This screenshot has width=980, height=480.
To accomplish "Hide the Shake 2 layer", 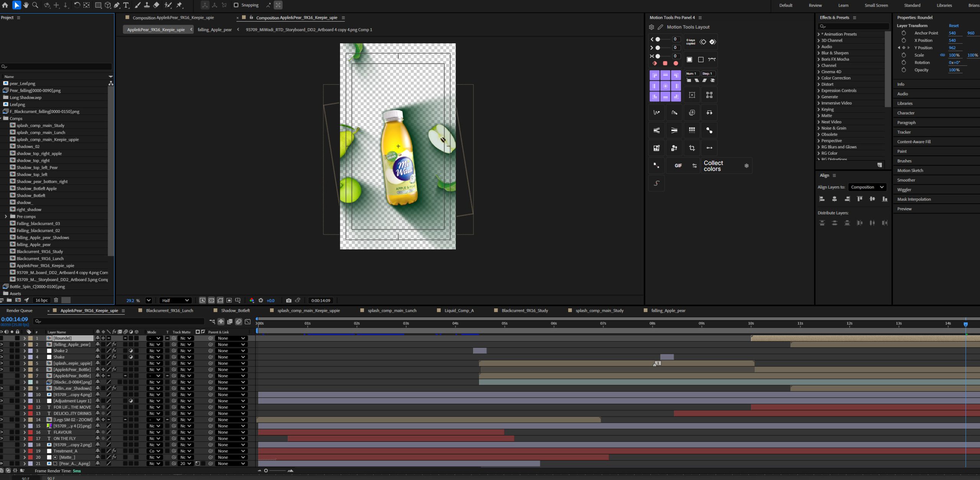I will pos(1,351).
